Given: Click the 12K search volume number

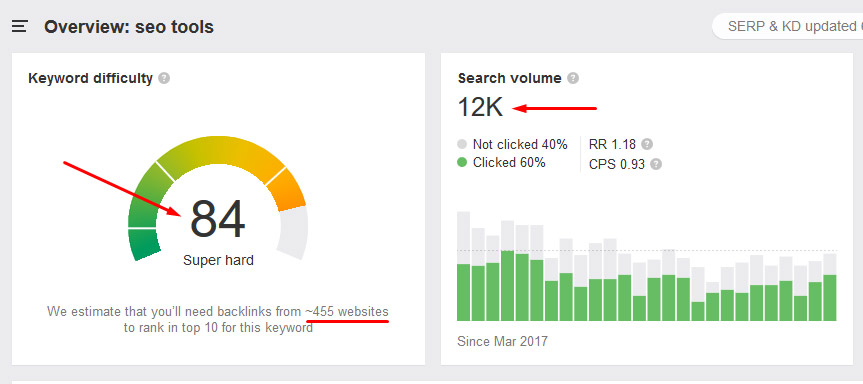Looking at the screenshot, I should [480, 107].
